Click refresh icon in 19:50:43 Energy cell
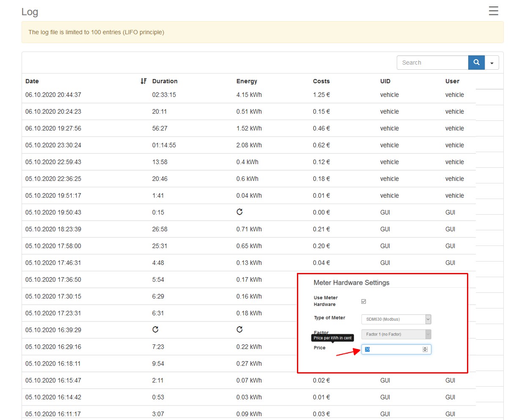Viewport: 508px width, 420px height. [239, 212]
